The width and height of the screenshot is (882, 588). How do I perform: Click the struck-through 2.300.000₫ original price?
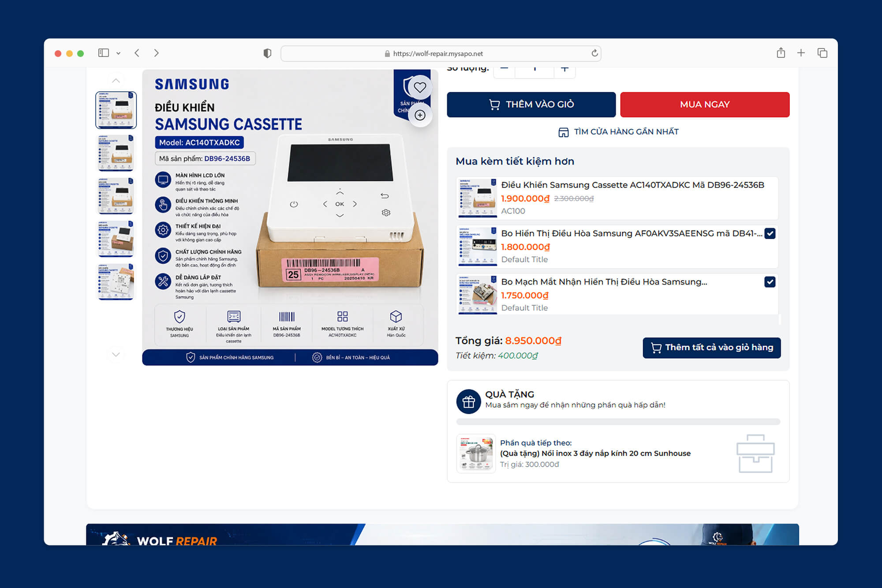click(574, 198)
